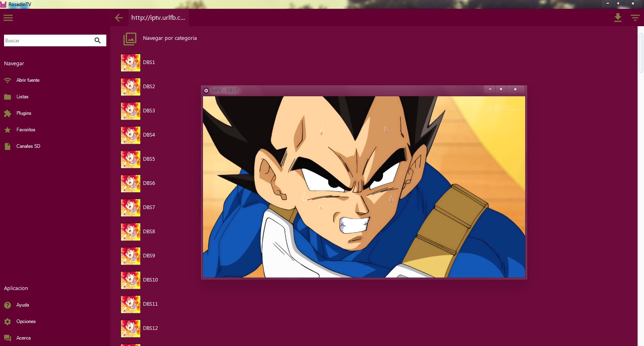644x346 pixels.
Task: Select the DBS1 channel name
Action: [x=149, y=62]
